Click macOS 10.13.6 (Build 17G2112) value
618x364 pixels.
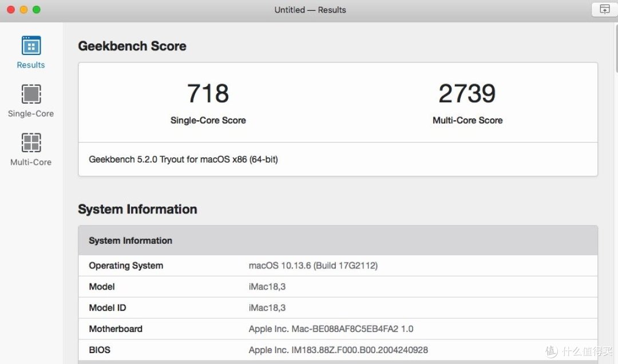click(x=313, y=266)
